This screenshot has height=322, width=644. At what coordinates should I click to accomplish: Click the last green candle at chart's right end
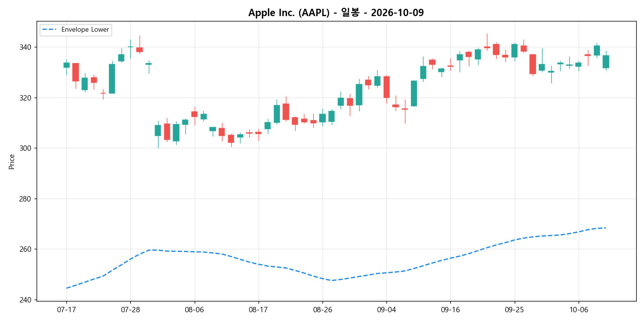click(x=606, y=61)
